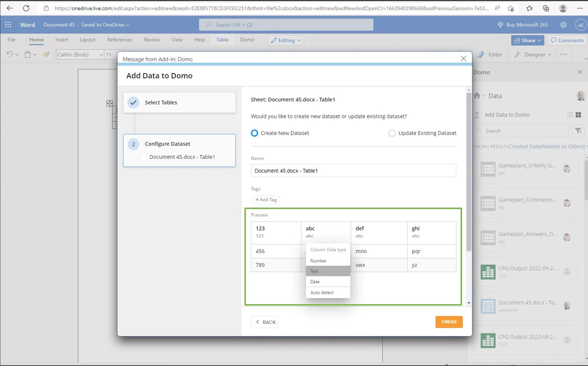This screenshot has height=366, width=588.
Task: Choose Number column data type
Action: (x=328, y=261)
